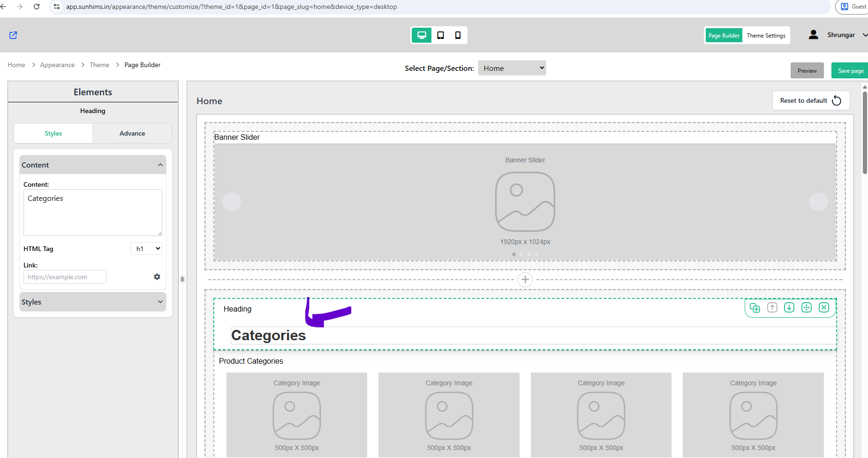Click the Banner Slider section label
The width and height of the screenshot is (868, 458).
point(237,137)
